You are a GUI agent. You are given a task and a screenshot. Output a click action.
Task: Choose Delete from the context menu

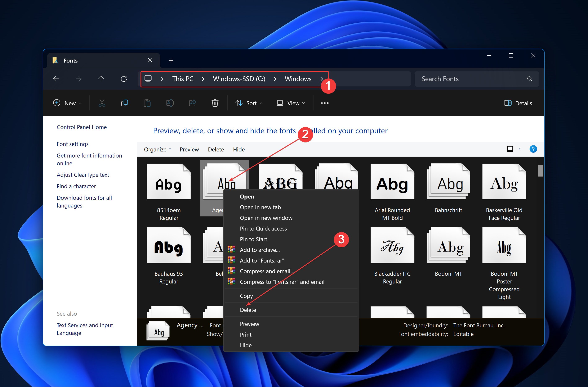pos(291,310)
